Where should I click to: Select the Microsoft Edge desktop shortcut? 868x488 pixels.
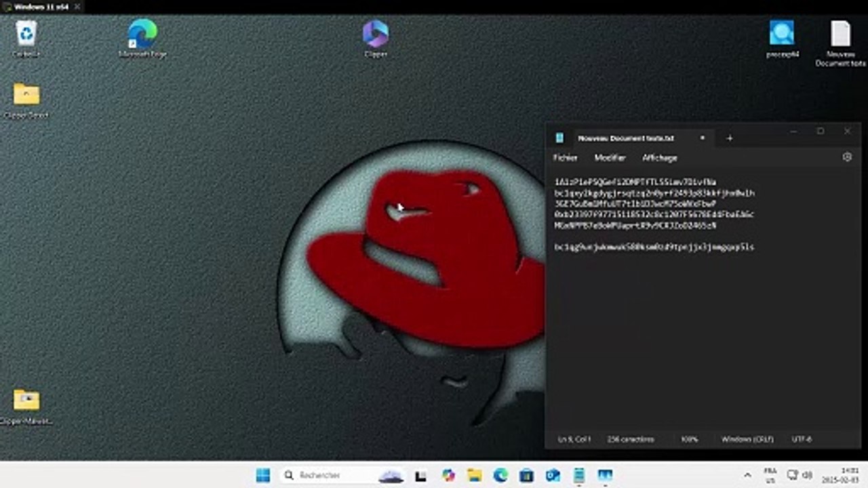[142, 39]
